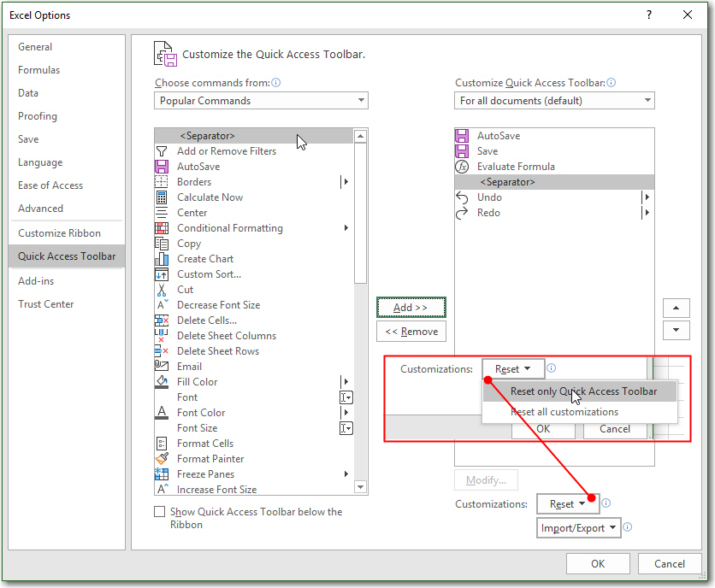Screen dimensions: 715x588
Task: Click the Increase Font Size icon
Action: pos(162,489)
